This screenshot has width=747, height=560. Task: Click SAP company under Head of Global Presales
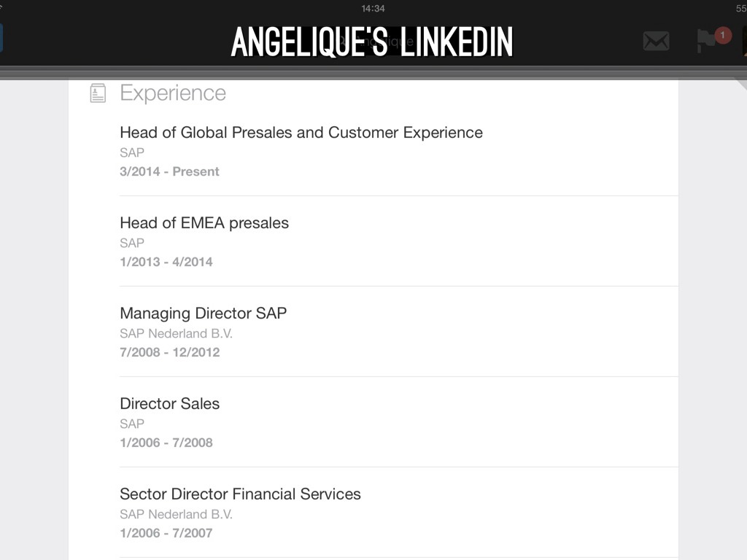132,152
